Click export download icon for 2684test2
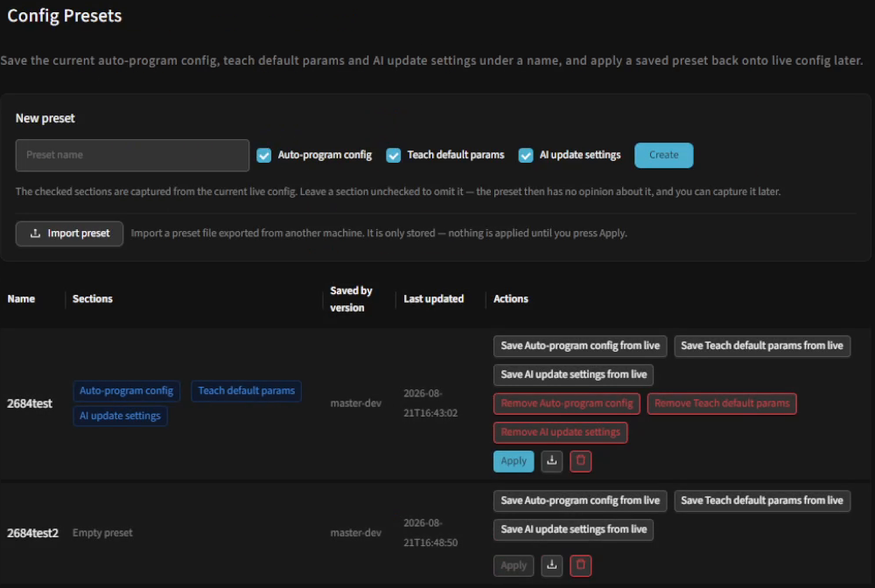The width and height of the screenshot is (875, 588). (551, 565)
